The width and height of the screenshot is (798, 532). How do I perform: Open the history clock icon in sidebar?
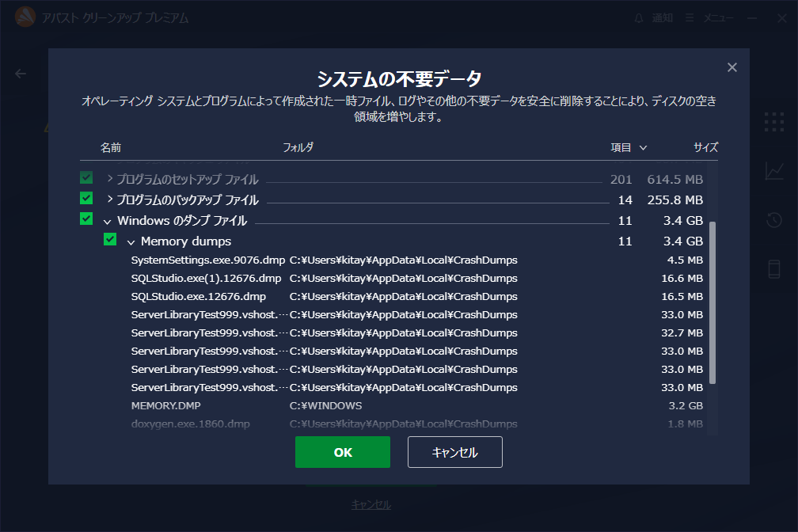(x=774, y=220)
